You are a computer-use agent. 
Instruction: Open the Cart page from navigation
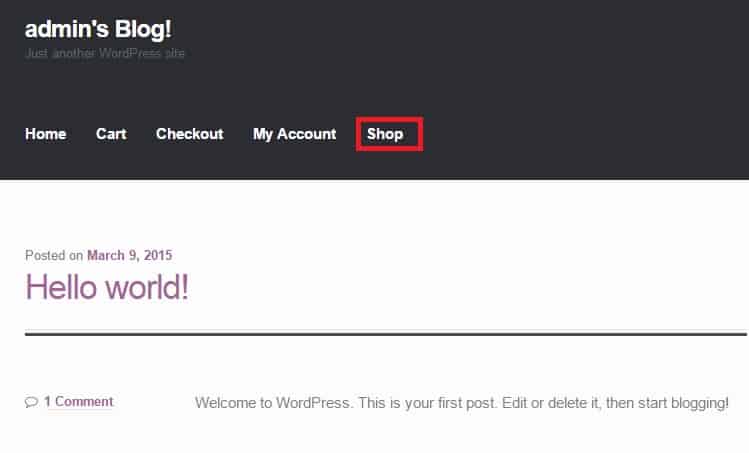[111, 134]
